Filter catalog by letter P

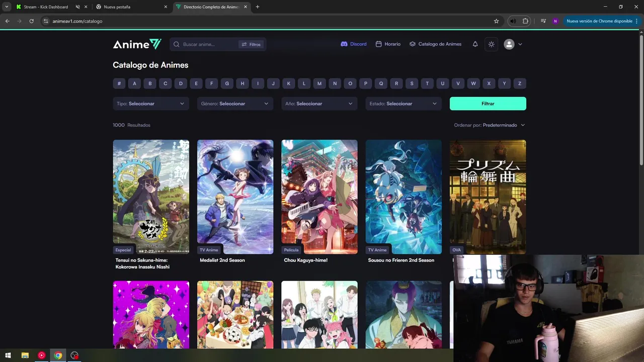click(366, 83)
